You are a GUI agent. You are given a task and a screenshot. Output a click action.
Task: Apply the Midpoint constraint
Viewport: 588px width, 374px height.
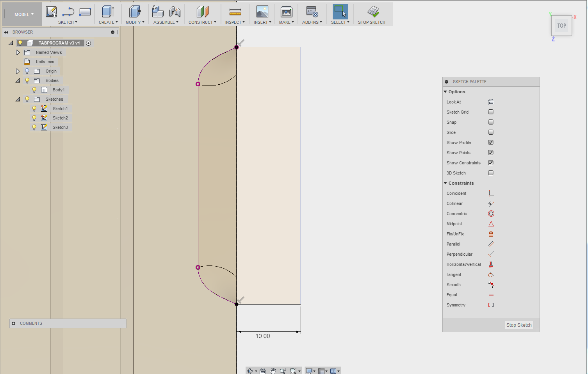(491, 224)
